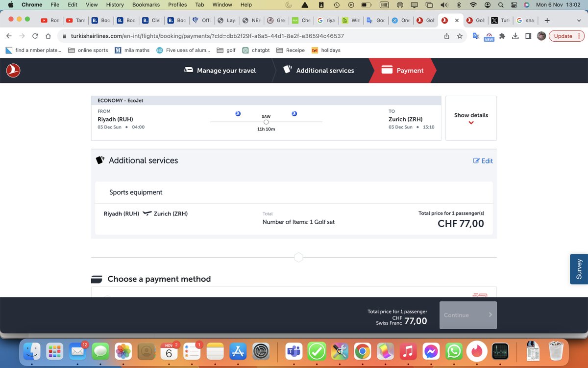Toggle the Chrome side panel
This screenshot has height=368, width=588.
(528, 36)
